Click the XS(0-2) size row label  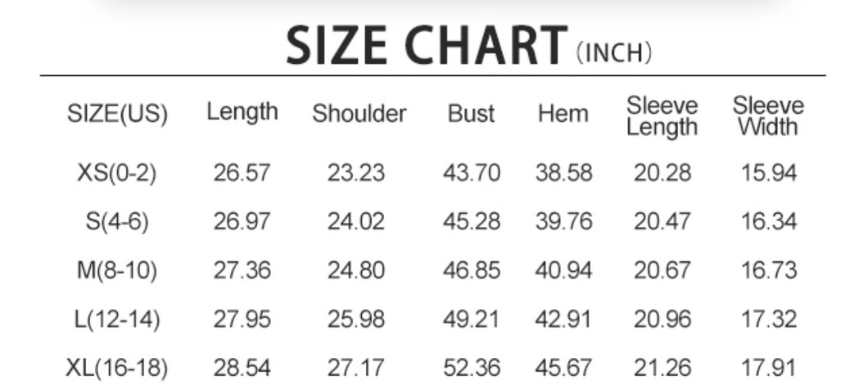(117, 173)
